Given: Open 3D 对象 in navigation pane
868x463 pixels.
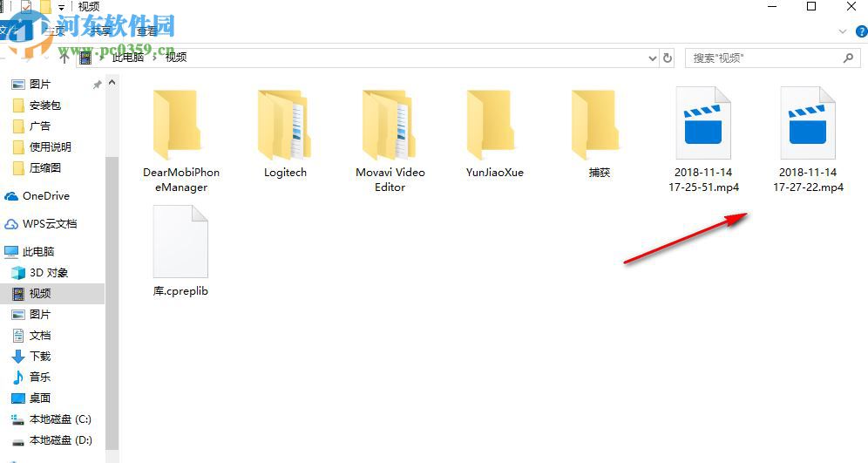Looking at the screenshot, I should [x=40, y=273].
